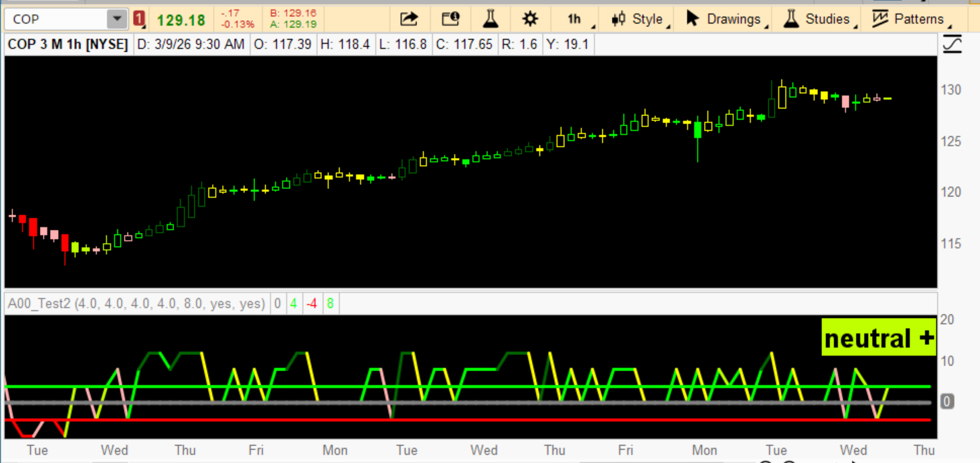Image resolution: width=980 pixels, height=463 pixels.
Task: Click the candlestick icon beside Style
Action: (619, 19)
